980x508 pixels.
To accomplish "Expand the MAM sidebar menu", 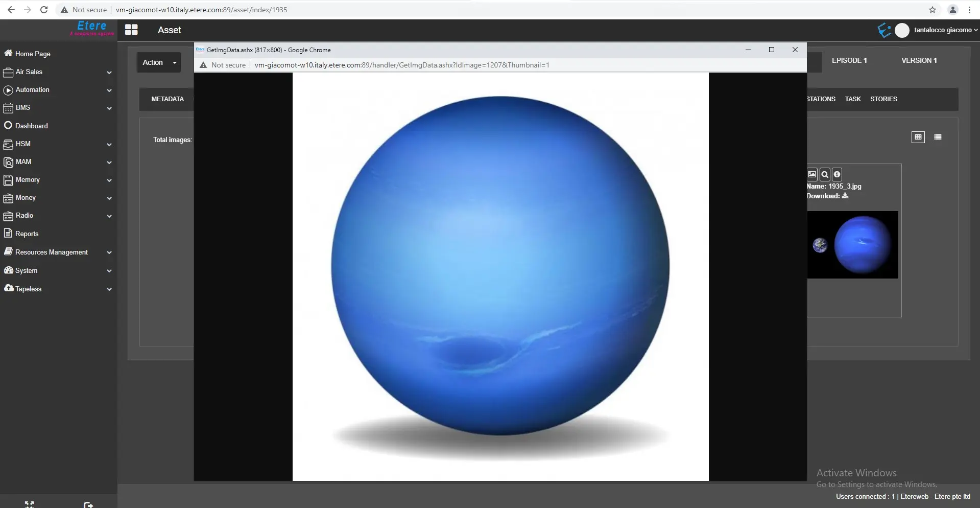I will coord(57,162).
